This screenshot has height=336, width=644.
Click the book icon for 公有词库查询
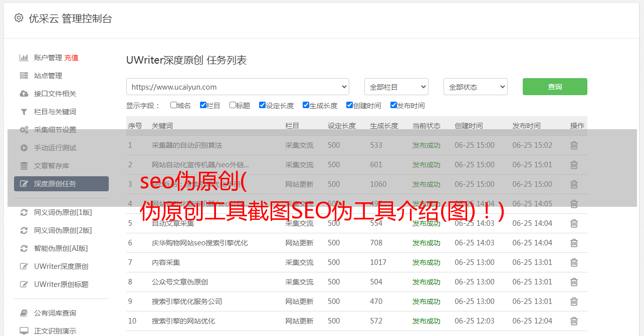(x=24, y=313)
